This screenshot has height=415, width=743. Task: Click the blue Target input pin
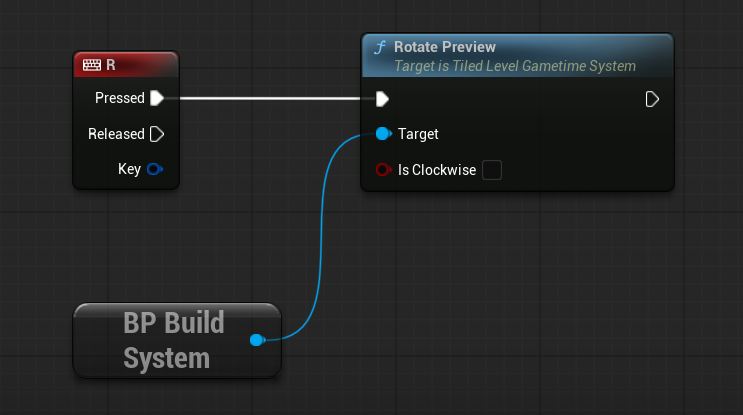[382, 134]
